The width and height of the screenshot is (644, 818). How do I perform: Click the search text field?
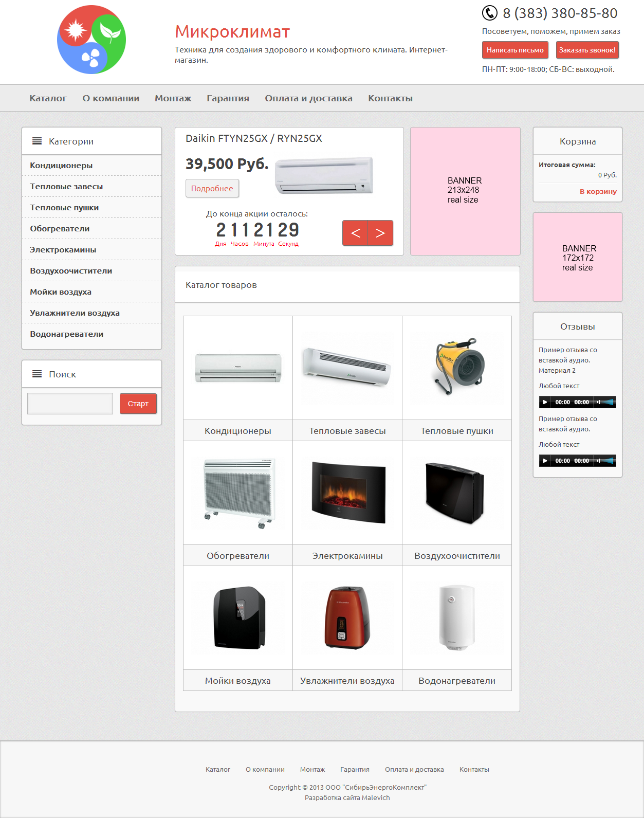pos(70,404)
